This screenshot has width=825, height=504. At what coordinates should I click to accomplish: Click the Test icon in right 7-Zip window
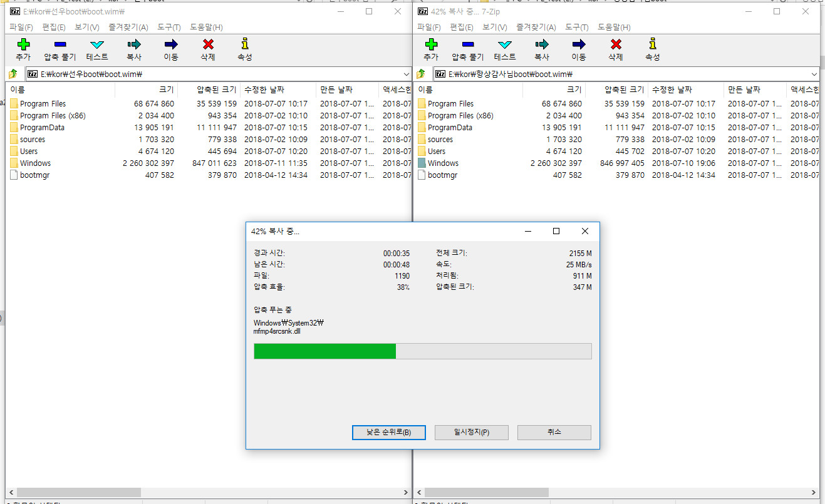505,44
